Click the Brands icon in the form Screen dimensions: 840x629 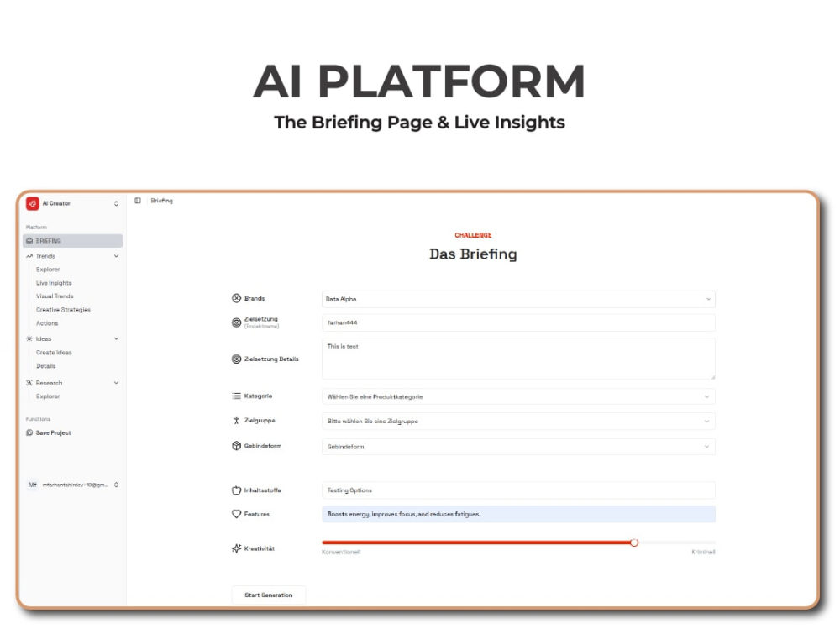(236, 298)
